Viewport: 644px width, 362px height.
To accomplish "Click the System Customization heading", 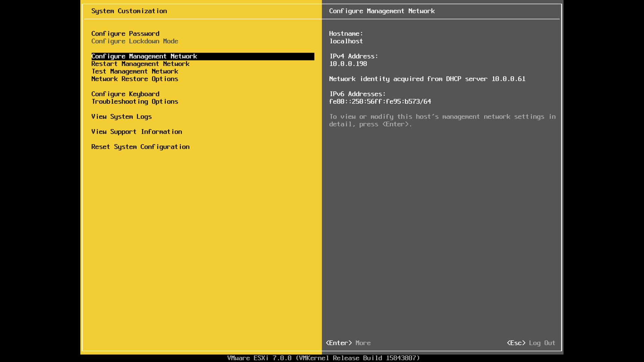I will 129,11.
